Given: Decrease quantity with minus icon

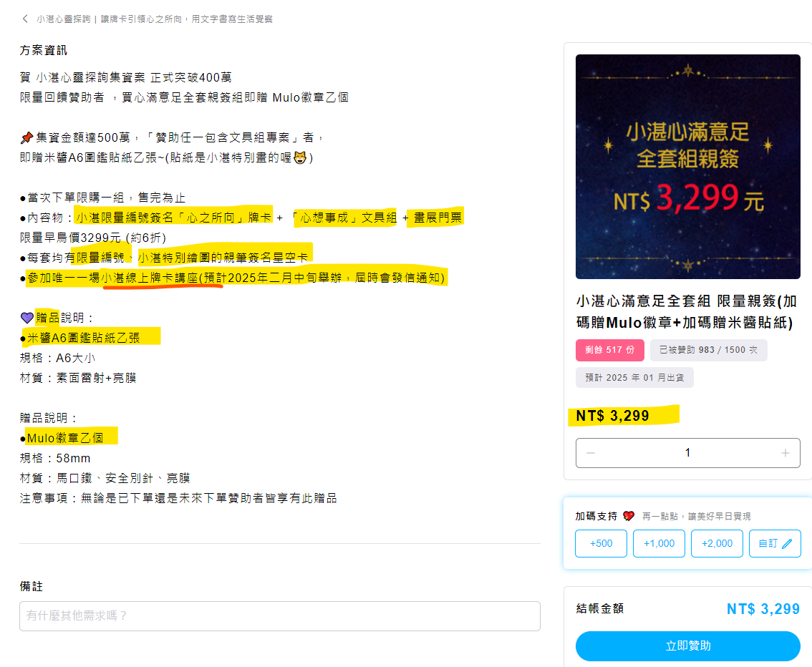Looking at the screenshot, I should coord(590,453).
